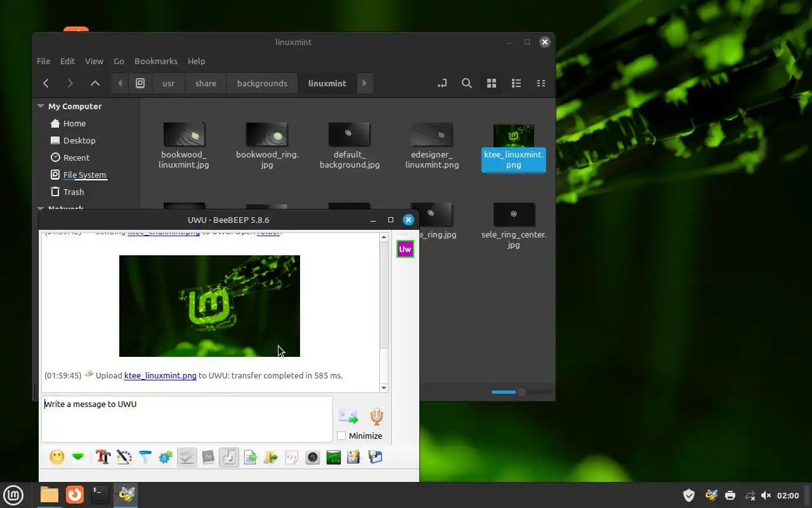Send the message with the envelope arrow button
812x508 pixels.
coord(348,417)
